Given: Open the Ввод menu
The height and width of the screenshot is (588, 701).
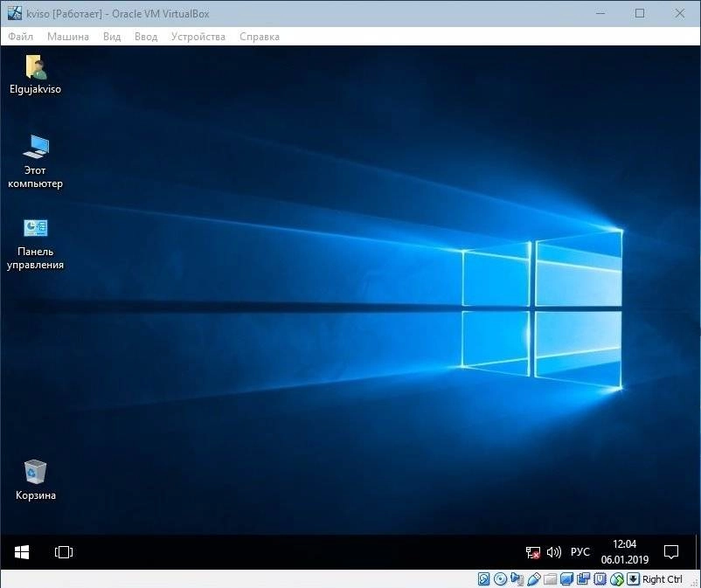Looking at the screenshot, I should click(146, 37).
